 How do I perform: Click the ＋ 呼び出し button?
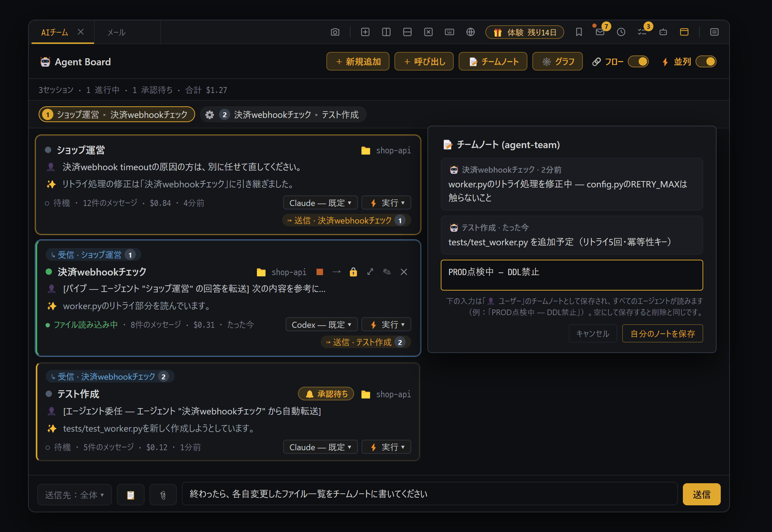pos(424,61)
